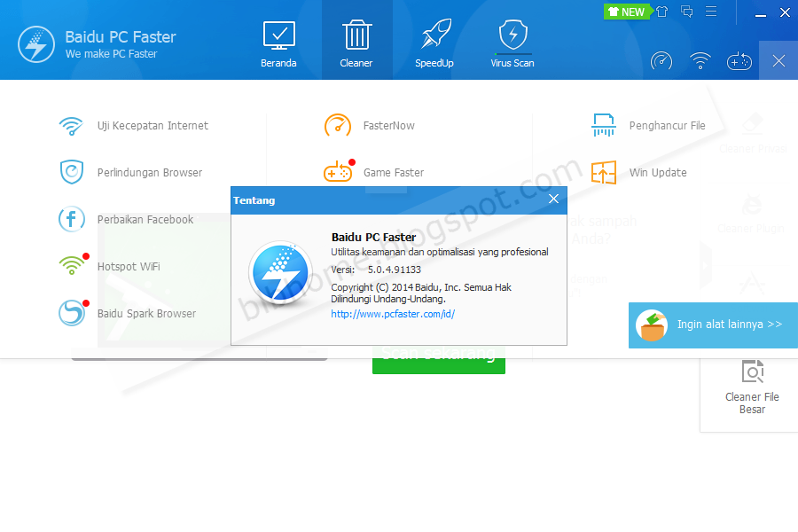Click the basket icon on Ingin alat lainnya
The height and width of the screenshot is (532, 798).
tap(652, 325)
